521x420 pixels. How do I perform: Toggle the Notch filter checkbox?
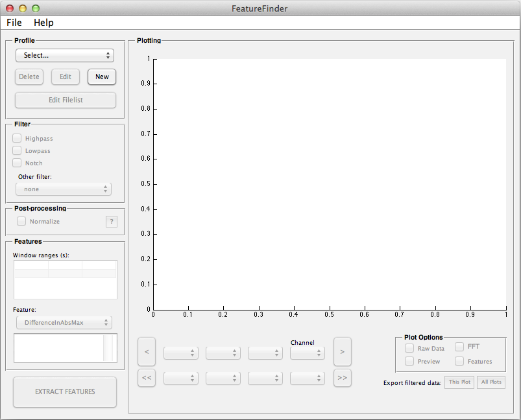(17, 163)
